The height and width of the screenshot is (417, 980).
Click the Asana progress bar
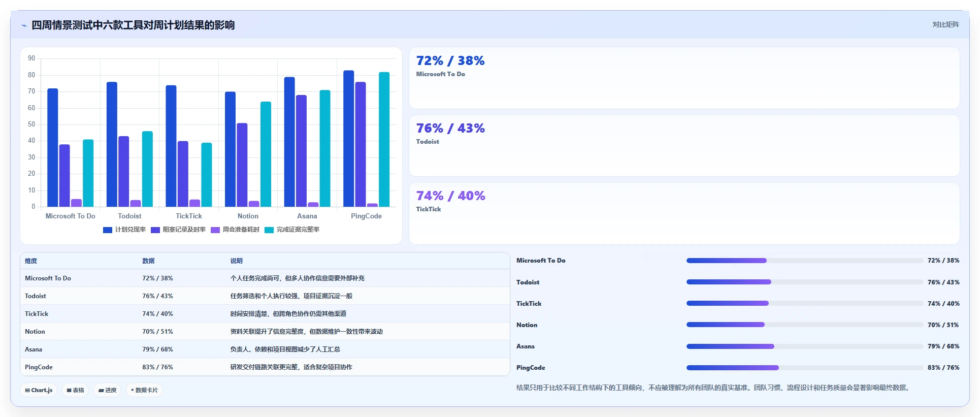[805, 346]
